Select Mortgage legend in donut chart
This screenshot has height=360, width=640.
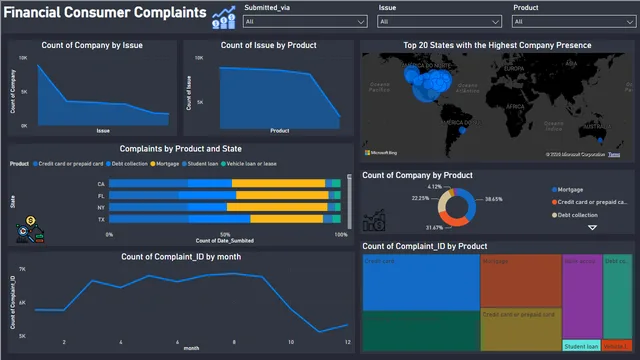(567, 190)
